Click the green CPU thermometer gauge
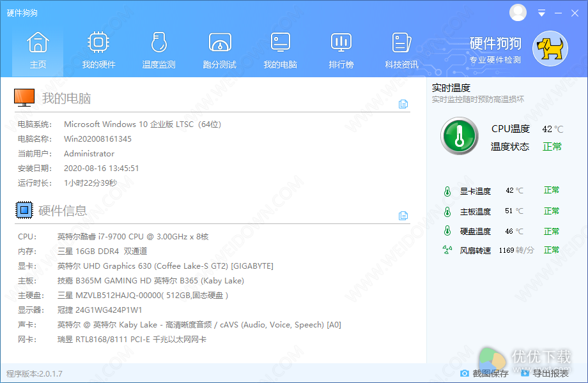The width and height of the screenshot is (588, 383). (x=460, y=136)
